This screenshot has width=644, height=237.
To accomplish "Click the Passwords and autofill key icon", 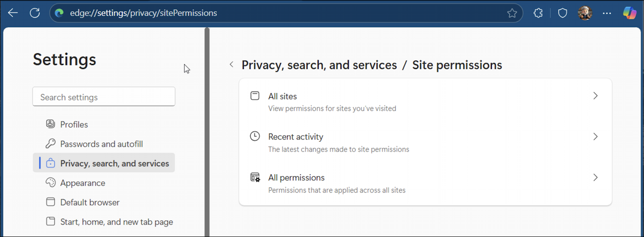I will click(x=51, y=144).
